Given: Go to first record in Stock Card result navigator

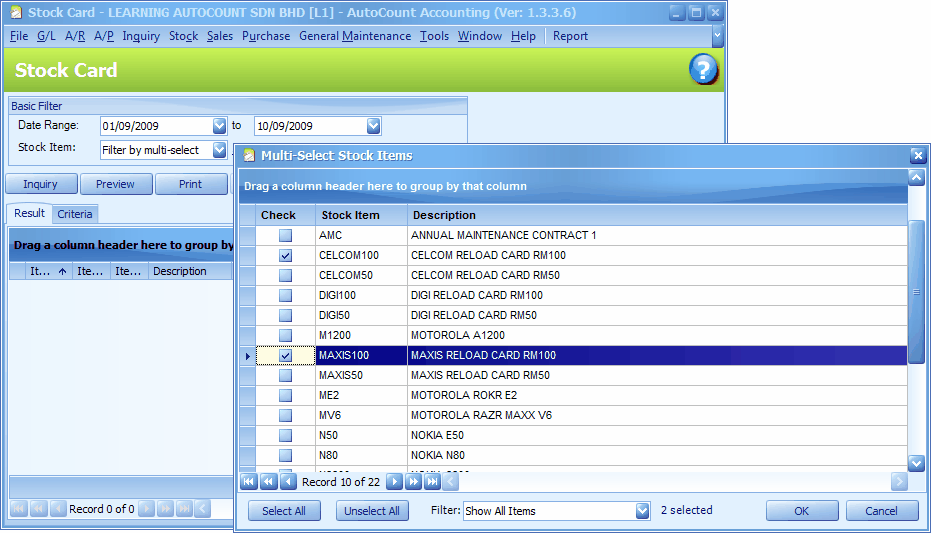Looking at the screenshot, I should tap(19, 509).
